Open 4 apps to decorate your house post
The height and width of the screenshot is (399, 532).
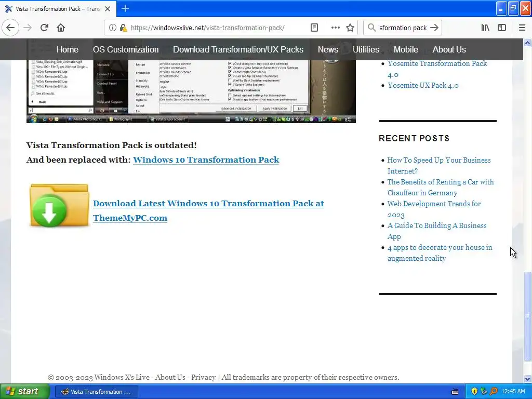tap(440, 253)
